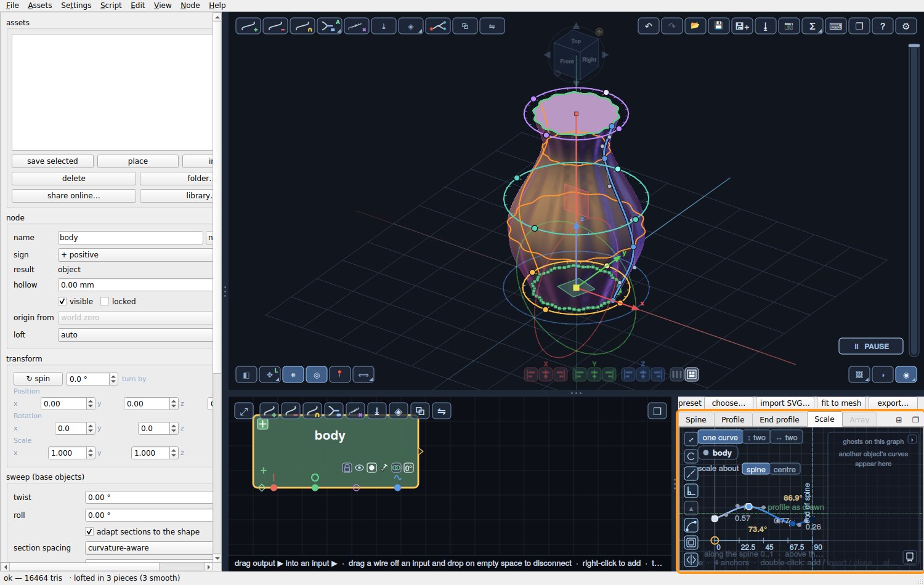Toggle the eye icon on the body node
This screenshot has width=924, height=585.
359,468
